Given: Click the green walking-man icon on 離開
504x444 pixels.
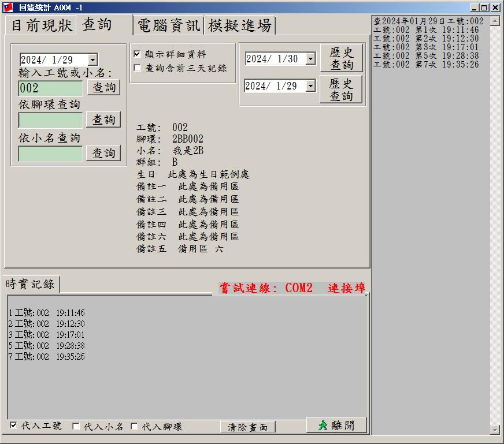Looking at the screenshot, I should [323, 425].
